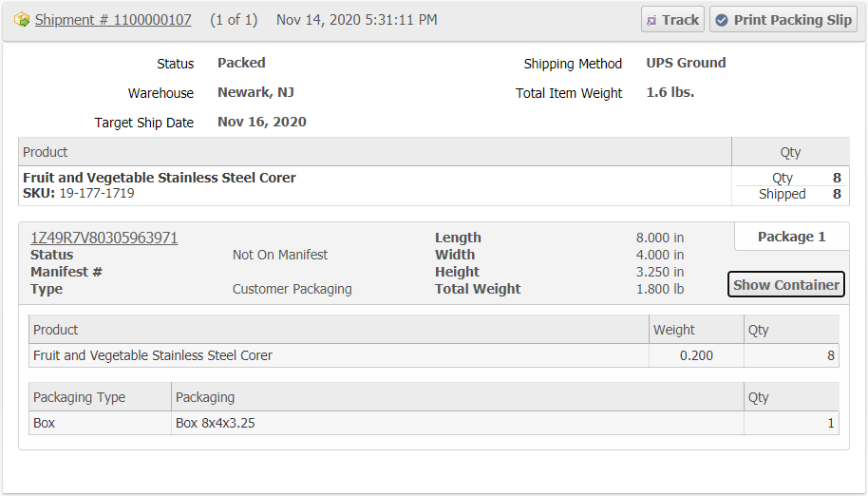This screenshot has height=496, width=868.
Task: Click the Packaging column header
Action: [205, 397]
